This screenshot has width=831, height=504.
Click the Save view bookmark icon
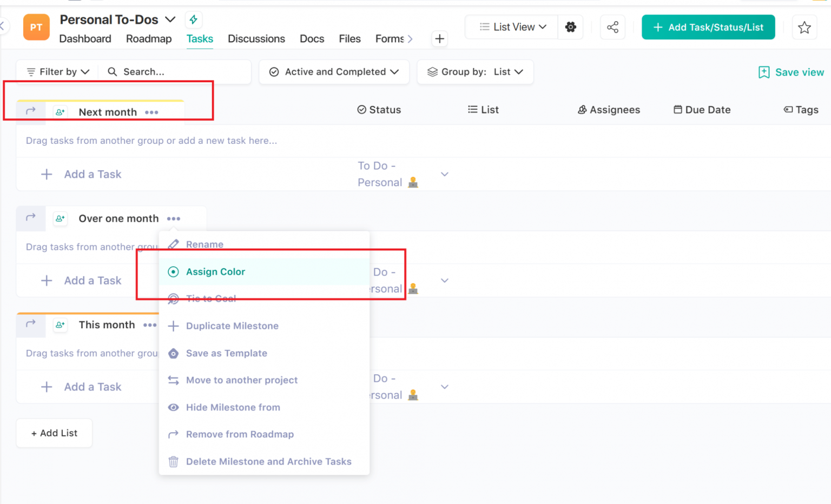[763, 72]
